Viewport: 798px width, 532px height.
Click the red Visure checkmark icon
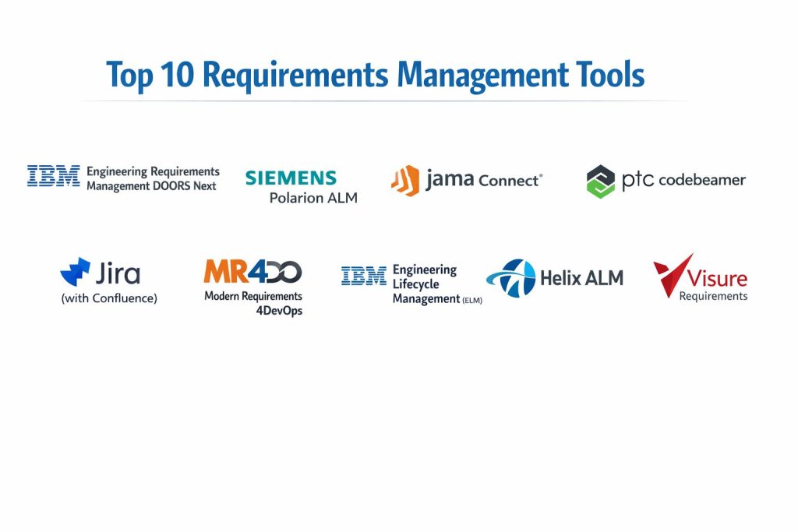tap(673, 276)
